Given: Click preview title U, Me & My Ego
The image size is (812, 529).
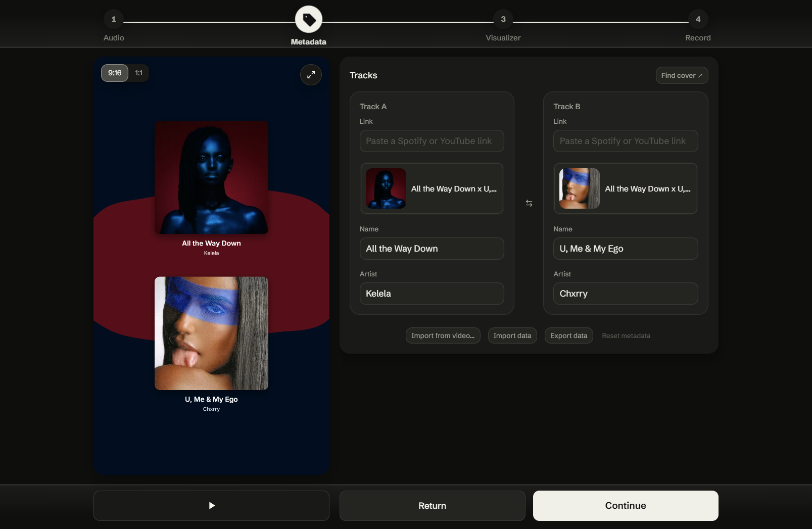Looking at the screenshot, I should 211,399.
